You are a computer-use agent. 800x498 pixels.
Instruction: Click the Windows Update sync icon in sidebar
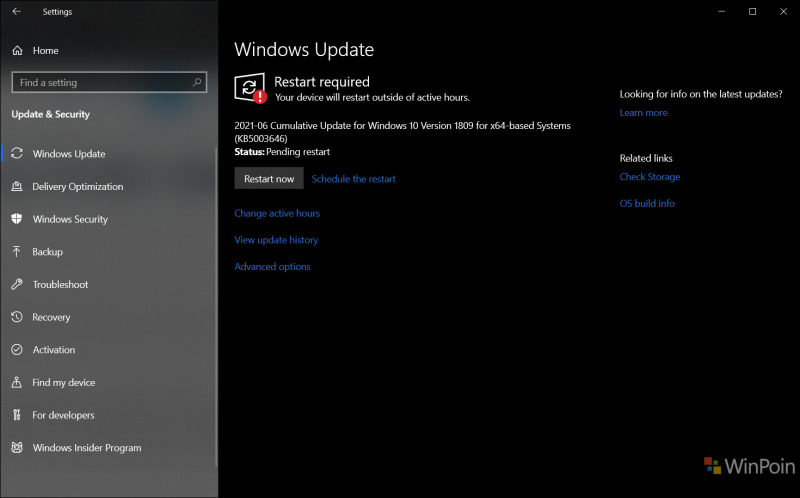17,153
